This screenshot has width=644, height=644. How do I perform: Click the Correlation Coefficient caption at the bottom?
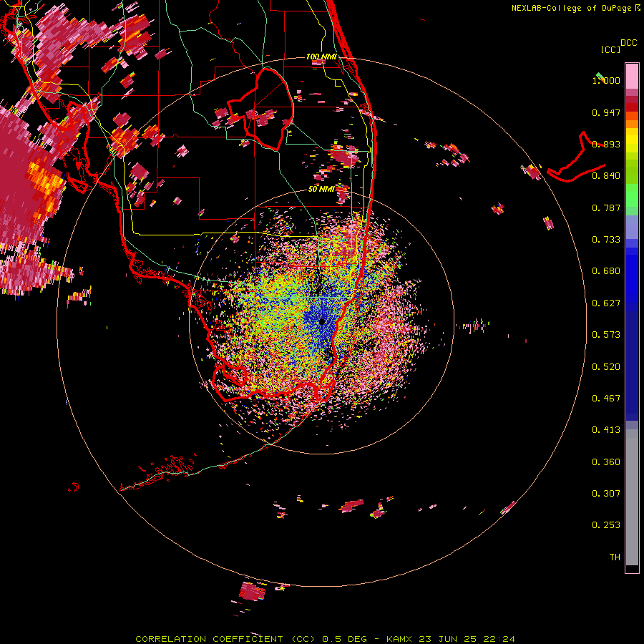(325, 639)
